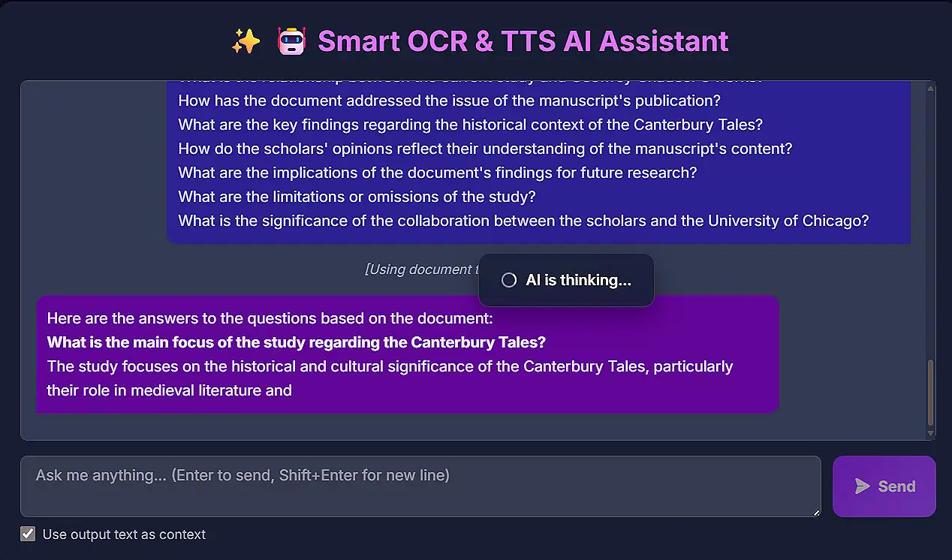Click the 'Here are the answers' line
952x560 pixels.
(270, 318)
